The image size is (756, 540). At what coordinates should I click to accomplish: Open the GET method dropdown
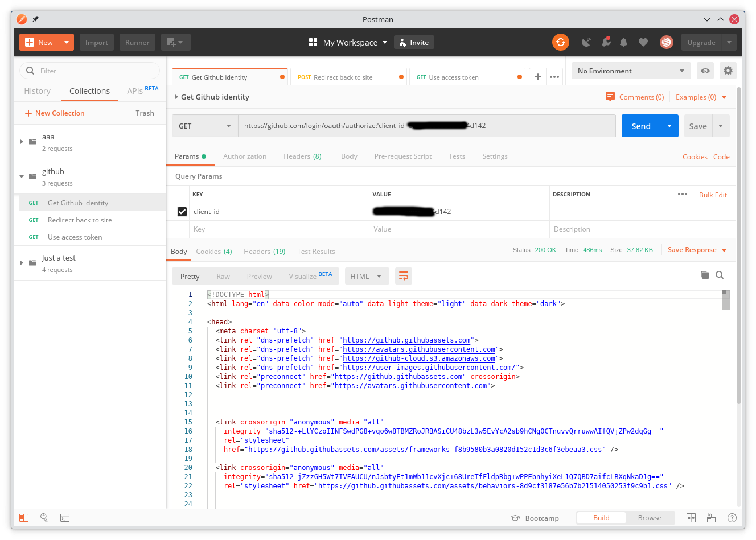(205, 126)
